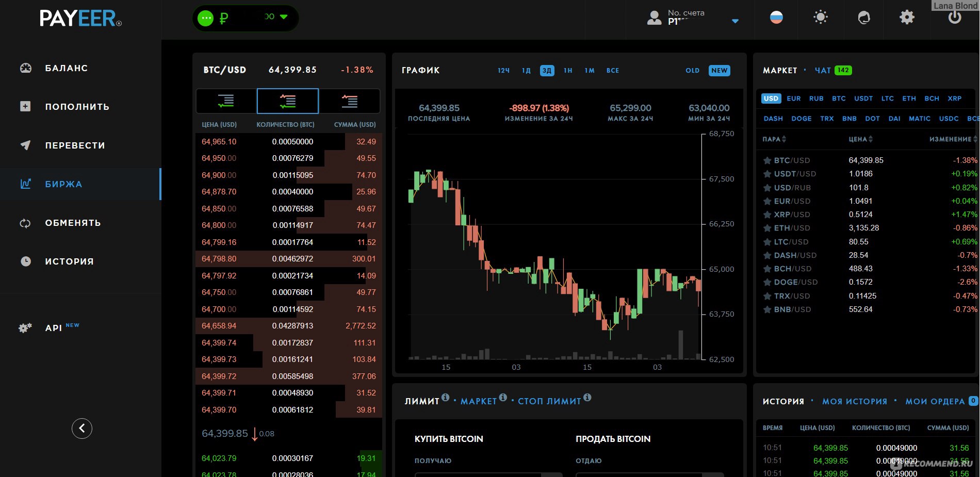Open the Моя История tab
Image resolution: width=980 pixels, height=477 pixels.
855,401
